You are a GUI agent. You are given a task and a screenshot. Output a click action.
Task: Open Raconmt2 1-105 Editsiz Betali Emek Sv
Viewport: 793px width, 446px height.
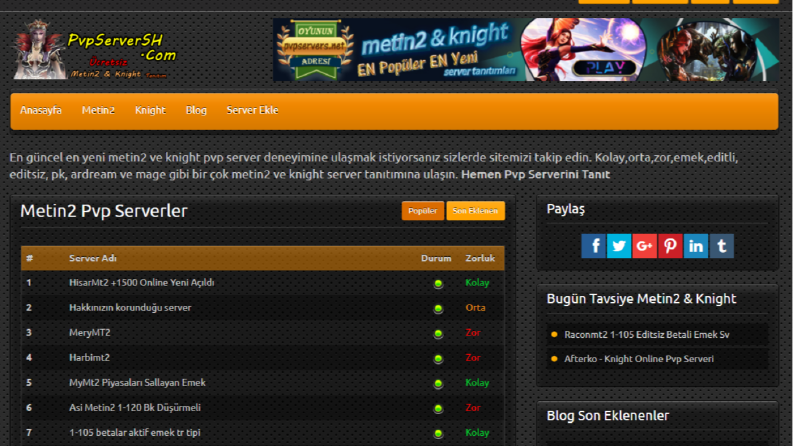pyautogui.click(x=647, y=335)
